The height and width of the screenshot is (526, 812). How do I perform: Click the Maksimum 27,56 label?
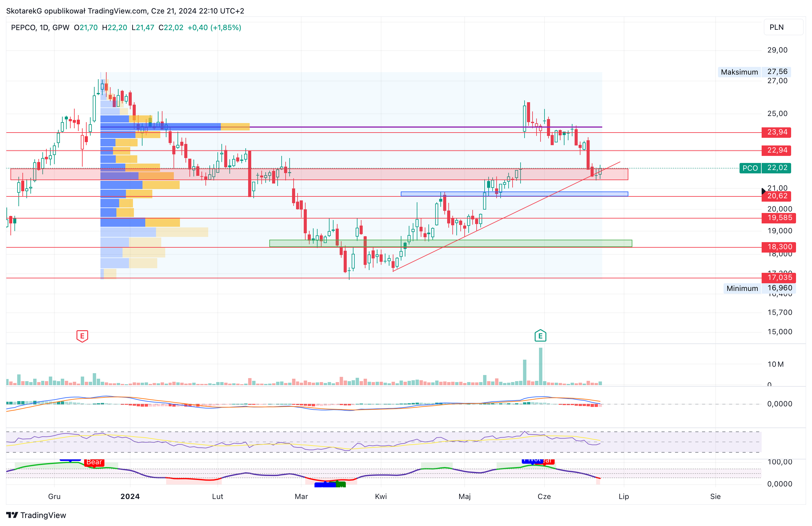click(x=754, y=72)
